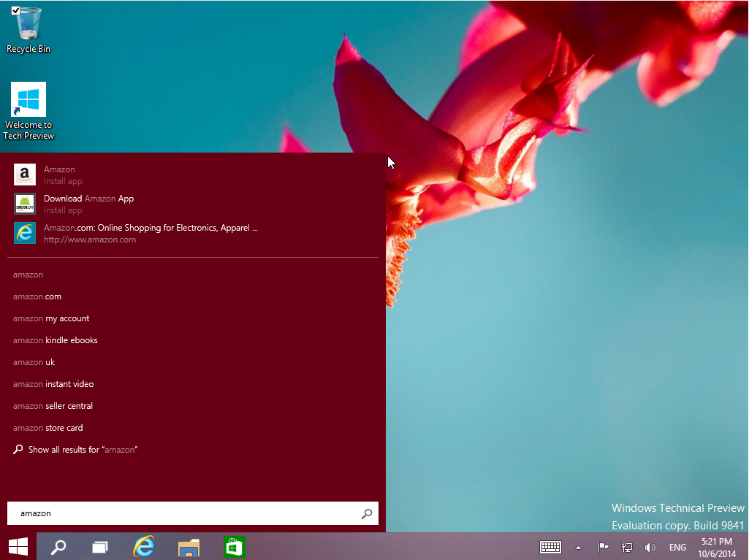
Task: Open Amazon.com Online Shopping web result
Action: coord(193,233)
